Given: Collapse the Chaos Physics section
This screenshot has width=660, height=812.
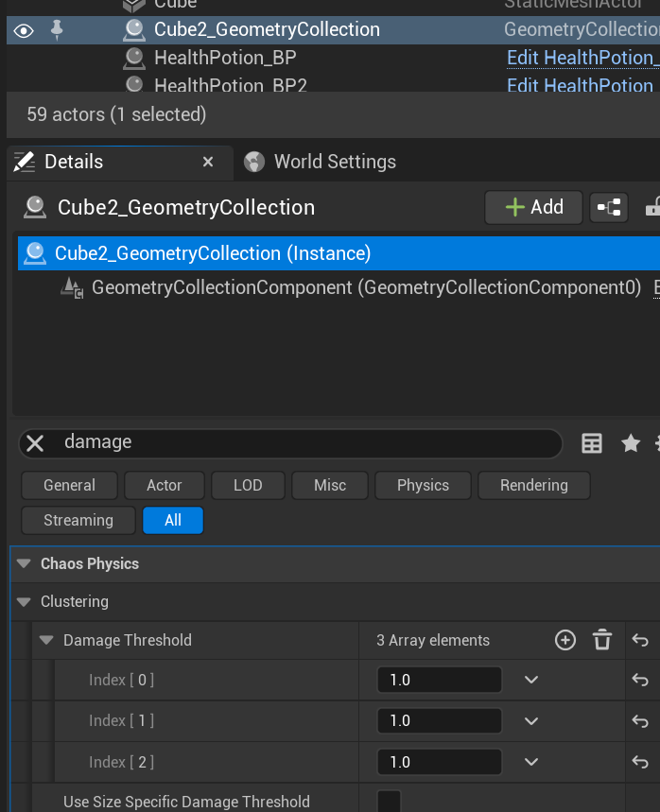Looking at the screenshot, I should pos(24,564).
